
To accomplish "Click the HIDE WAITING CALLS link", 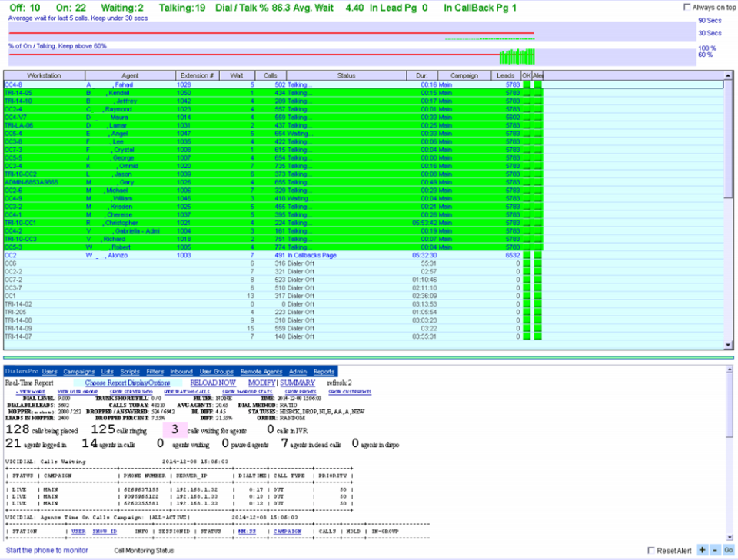I will pyautogui.click(x=187, y=392).
